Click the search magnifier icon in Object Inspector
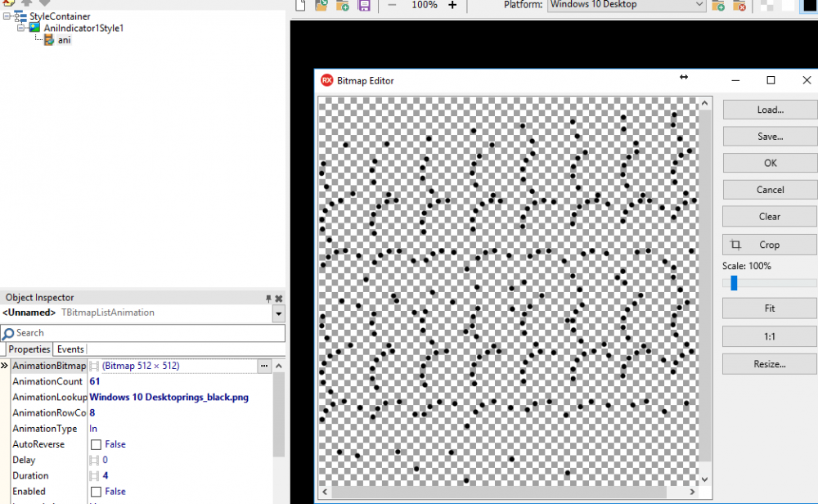818x504 pixels. pos(8,333)
